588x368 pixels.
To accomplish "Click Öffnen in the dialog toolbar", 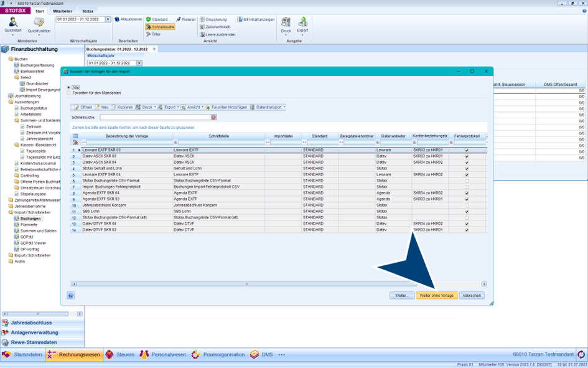I will point(83,107).
